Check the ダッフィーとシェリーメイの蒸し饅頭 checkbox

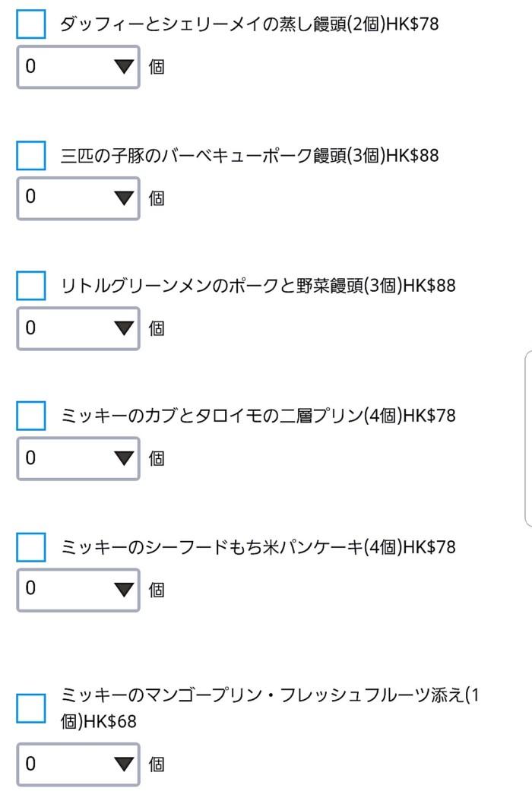(30, 24)
